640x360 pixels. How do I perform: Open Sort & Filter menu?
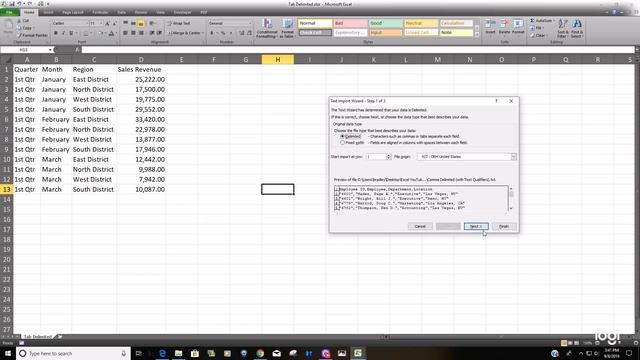562,28
